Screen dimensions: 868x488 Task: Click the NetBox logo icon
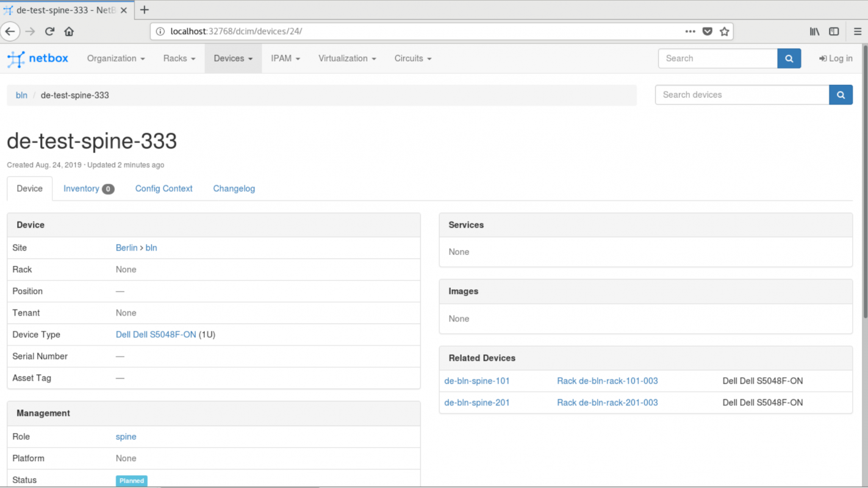click(x=16, y=59)
